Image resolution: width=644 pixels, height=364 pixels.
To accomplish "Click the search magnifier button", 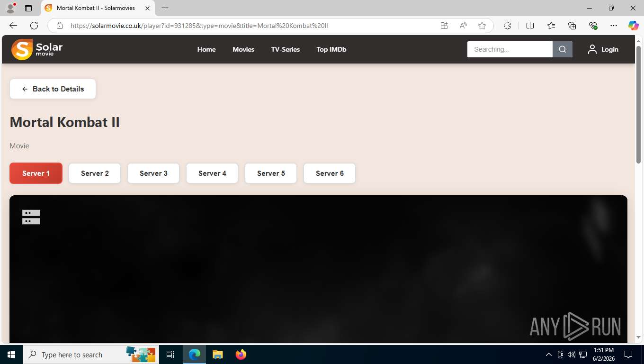I will (563, 49).
